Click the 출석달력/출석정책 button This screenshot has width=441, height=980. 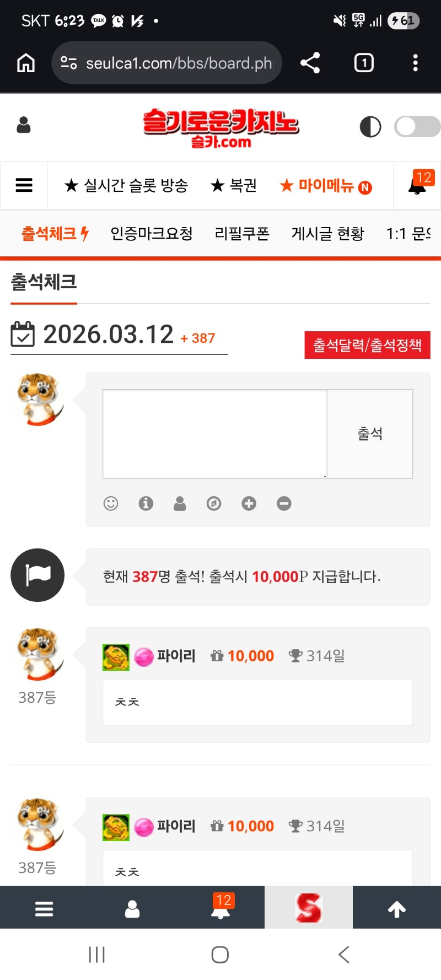point(367,345)
